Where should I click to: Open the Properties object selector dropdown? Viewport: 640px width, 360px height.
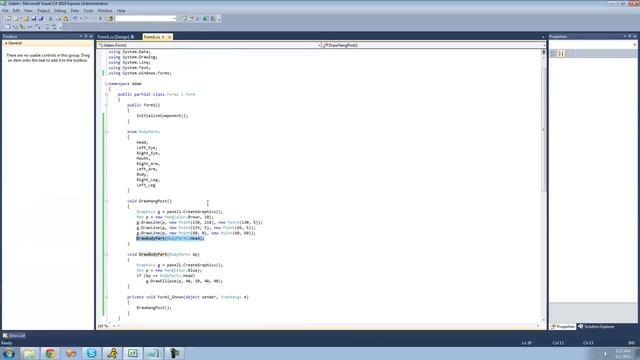(x=634, y=45)
